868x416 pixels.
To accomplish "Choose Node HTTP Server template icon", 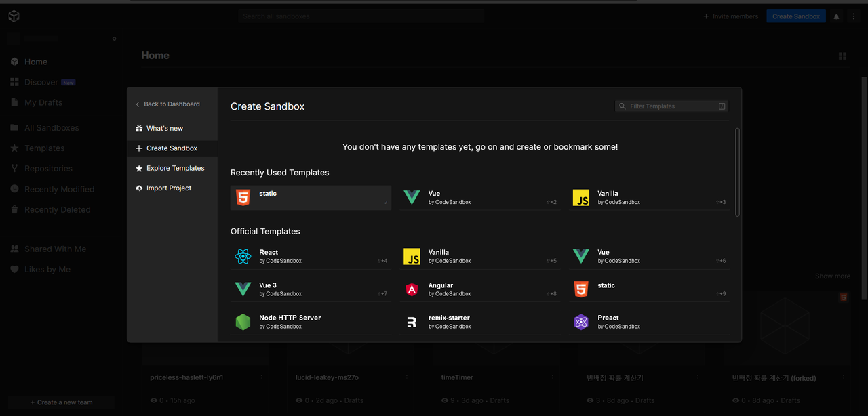I will pos(243,322).
